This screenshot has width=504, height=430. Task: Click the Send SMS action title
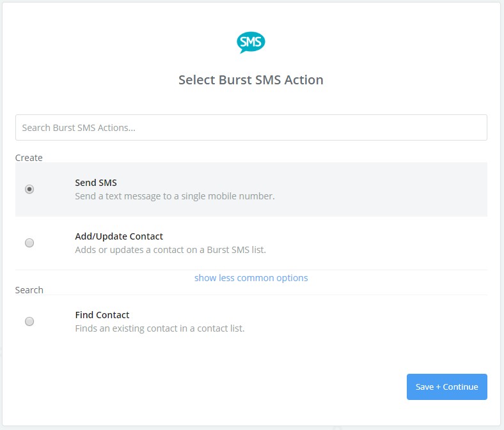(x=96, y=183)
